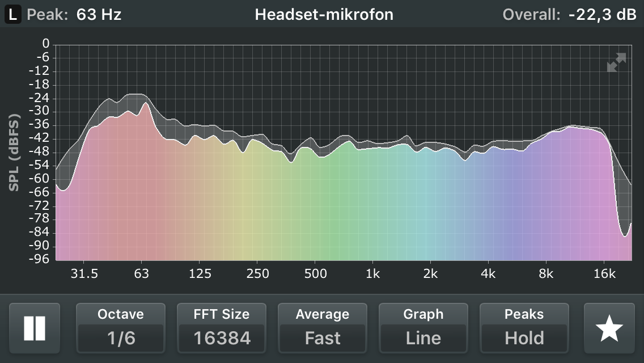The image size is (644, 363).
Task: Select the 63 frequency axis label
Action: click(141, 274)
